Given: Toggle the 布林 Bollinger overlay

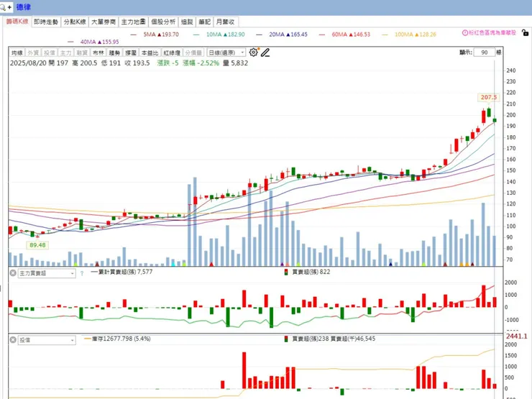Looking at the screenshot, I should point(98,52).
